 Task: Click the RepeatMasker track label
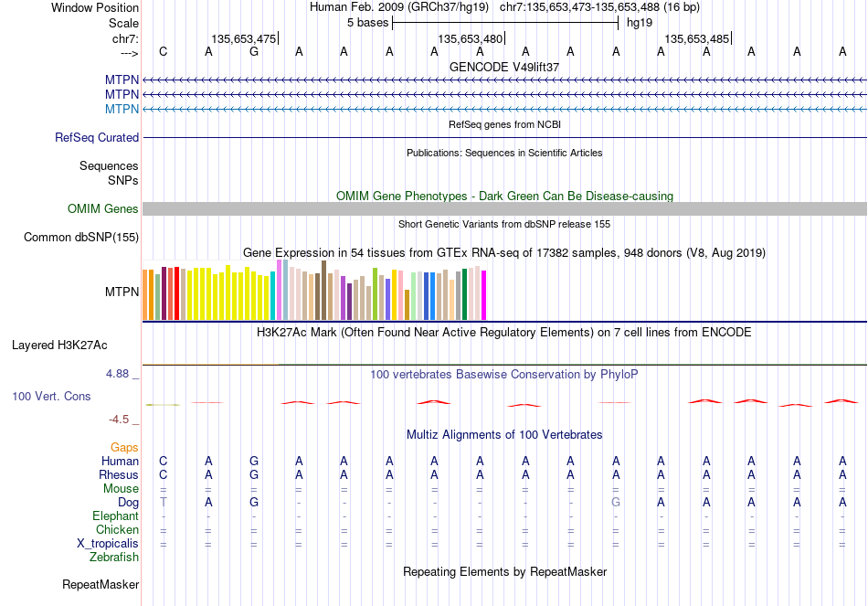pyautogui.click(x=101, y=584)
